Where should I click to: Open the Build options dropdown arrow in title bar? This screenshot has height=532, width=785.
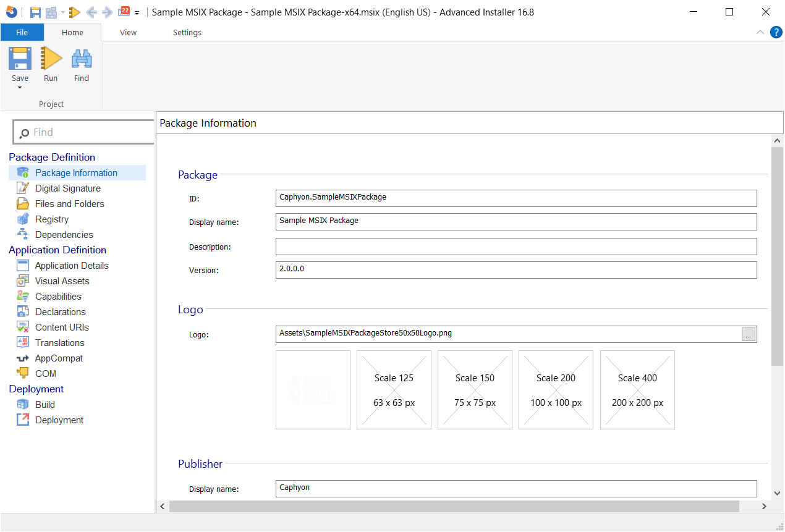(63, 12)
